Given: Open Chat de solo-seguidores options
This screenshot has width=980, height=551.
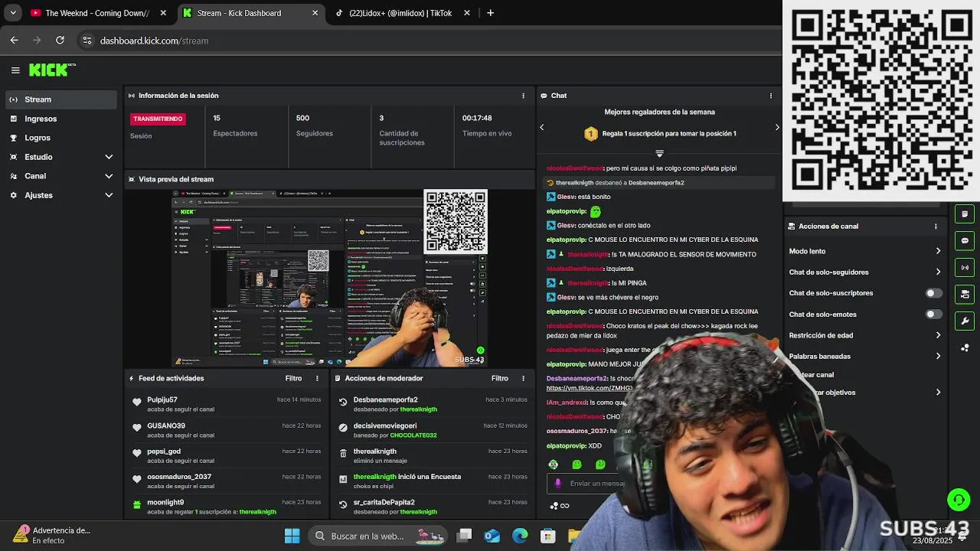Looking at the screenshot, I should [x=865, y=272].
